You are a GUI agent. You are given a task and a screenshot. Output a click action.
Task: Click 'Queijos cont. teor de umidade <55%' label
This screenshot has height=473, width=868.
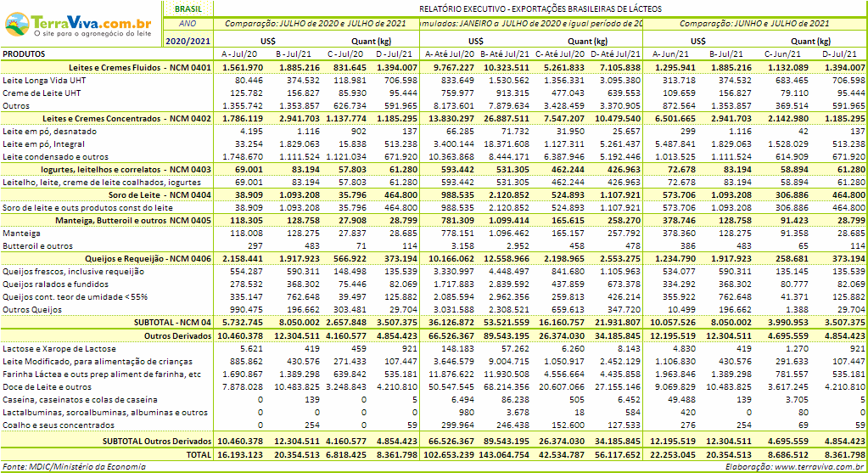[x=76, y=297]
